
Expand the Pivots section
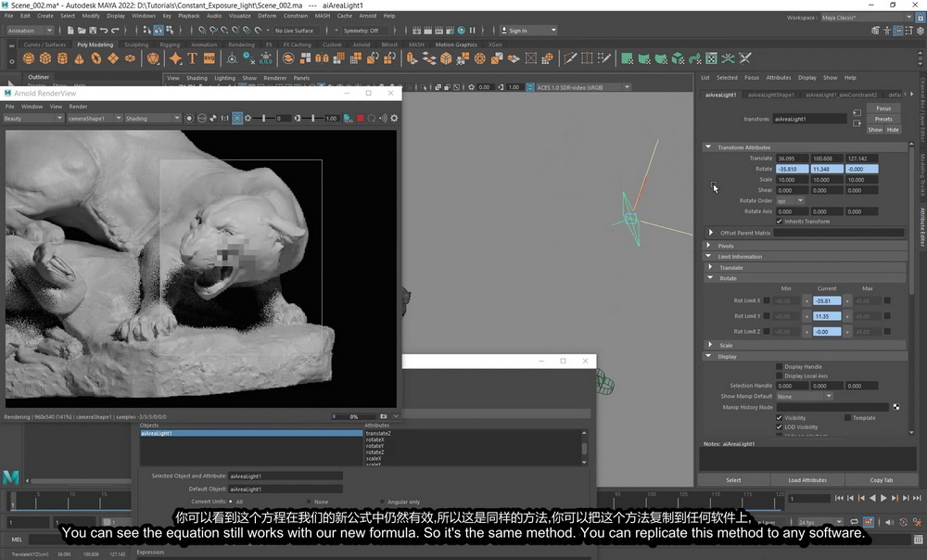click(709, 246)
